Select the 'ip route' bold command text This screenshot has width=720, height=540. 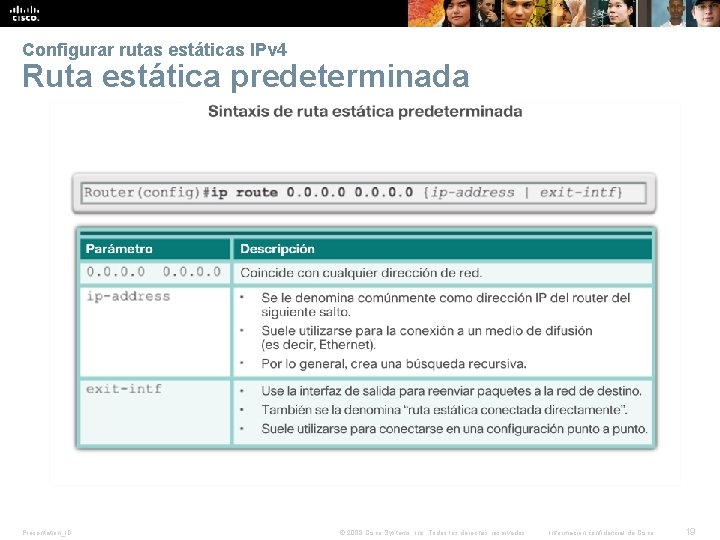[244, 192]
